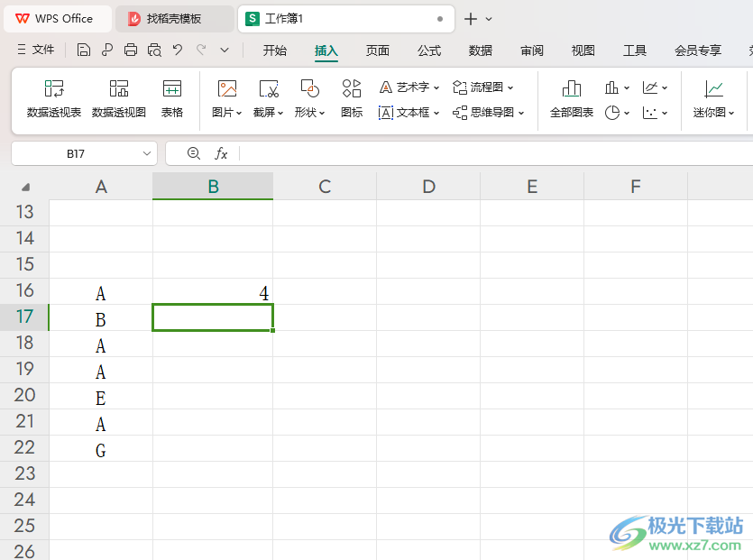753x560 pixels.
Task: Click the fx insert function icon
Action: [221, 153]
